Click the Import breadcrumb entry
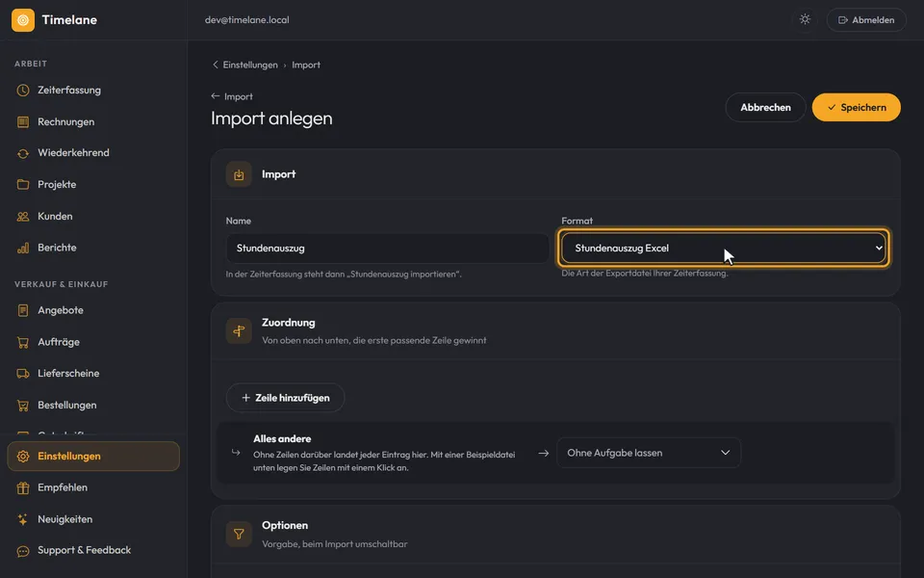This screenshot has width=924, height=578. [306, 65]
